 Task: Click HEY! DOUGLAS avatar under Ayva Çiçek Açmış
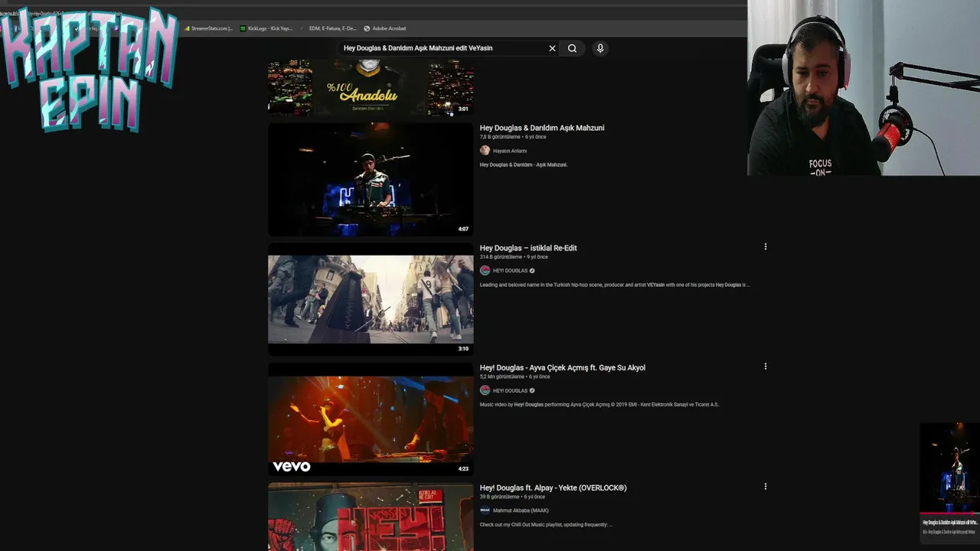coord(485,390)
